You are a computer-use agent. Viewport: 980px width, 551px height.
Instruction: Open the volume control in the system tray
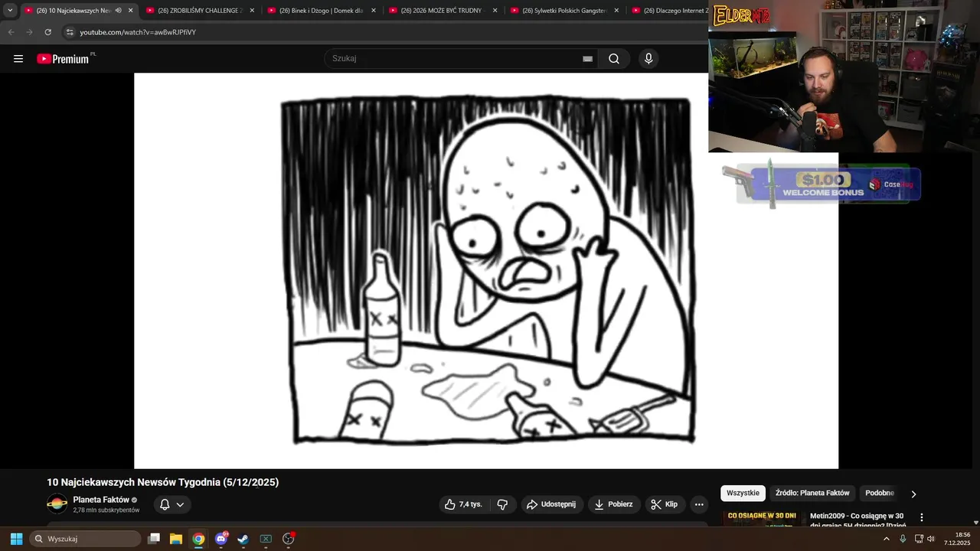coord(931,539)
